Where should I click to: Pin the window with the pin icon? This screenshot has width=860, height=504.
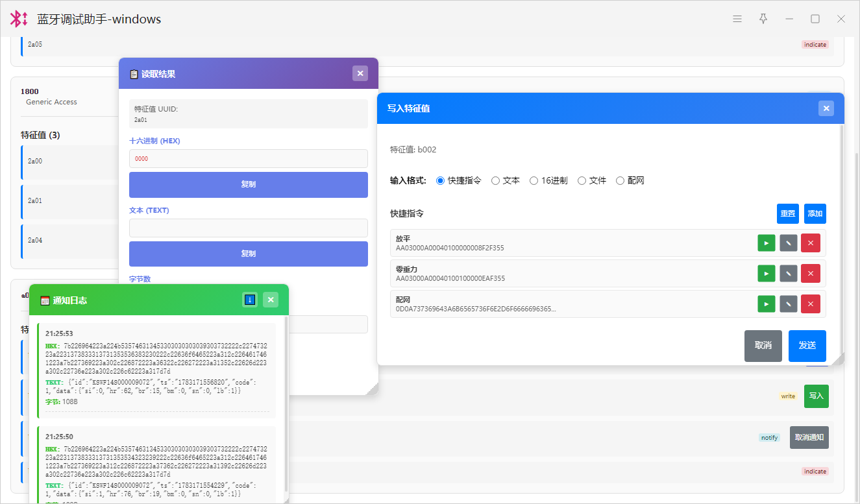(x=763, y=19)
